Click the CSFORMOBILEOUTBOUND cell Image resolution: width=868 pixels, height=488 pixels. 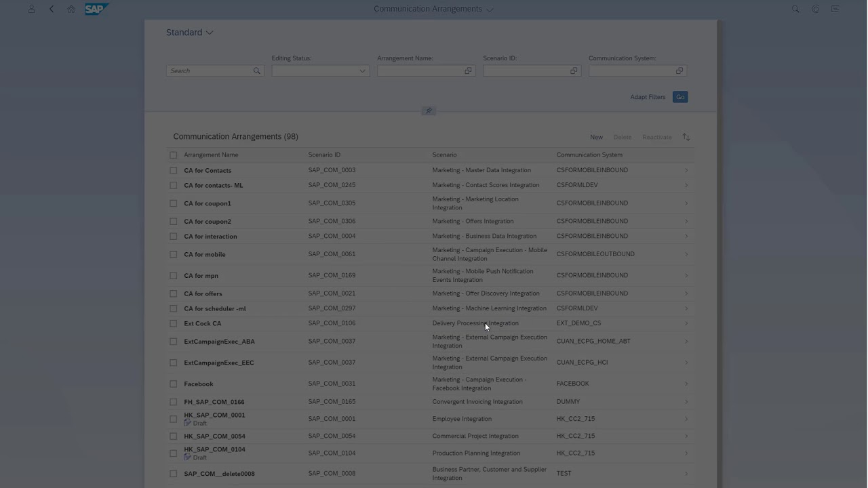(595, 254)
